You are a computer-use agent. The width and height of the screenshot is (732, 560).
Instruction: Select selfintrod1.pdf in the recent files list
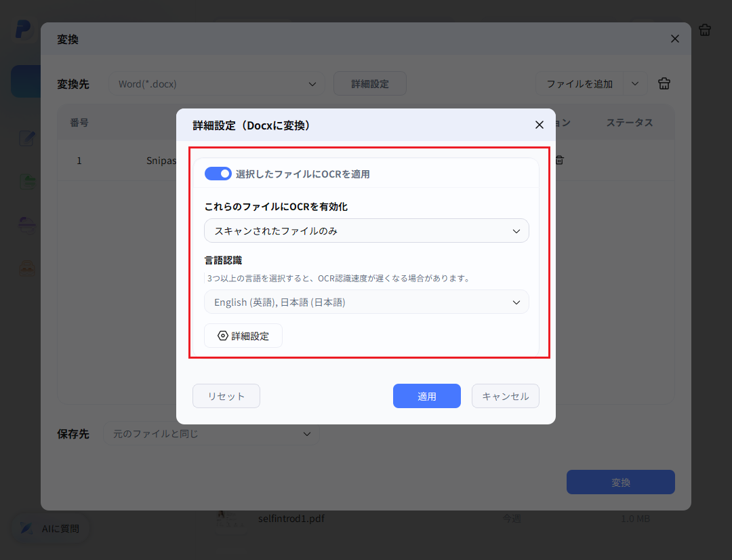click(291, 519)
